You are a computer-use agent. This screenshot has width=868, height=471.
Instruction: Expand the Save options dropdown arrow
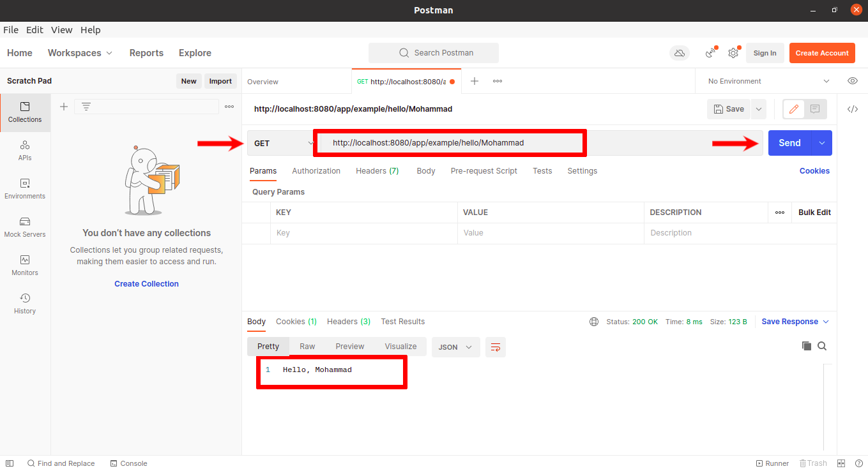coord(759,109)
